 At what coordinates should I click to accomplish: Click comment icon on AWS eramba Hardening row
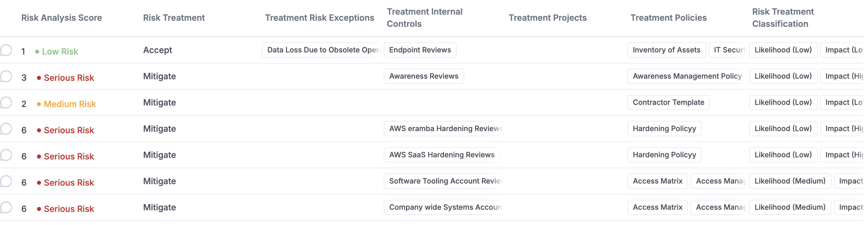[x=6, y=129]
